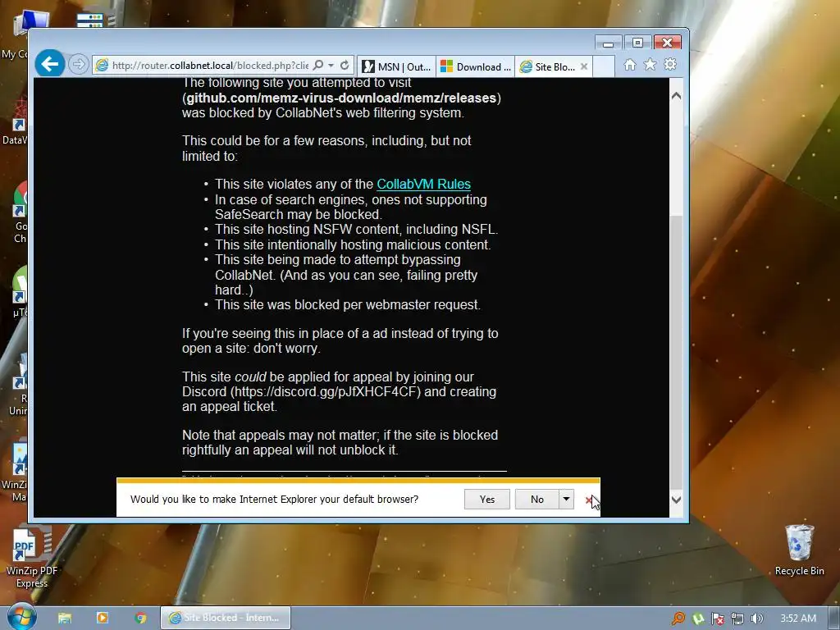Select the My Computer desktop icon

[x=16, y=34]
